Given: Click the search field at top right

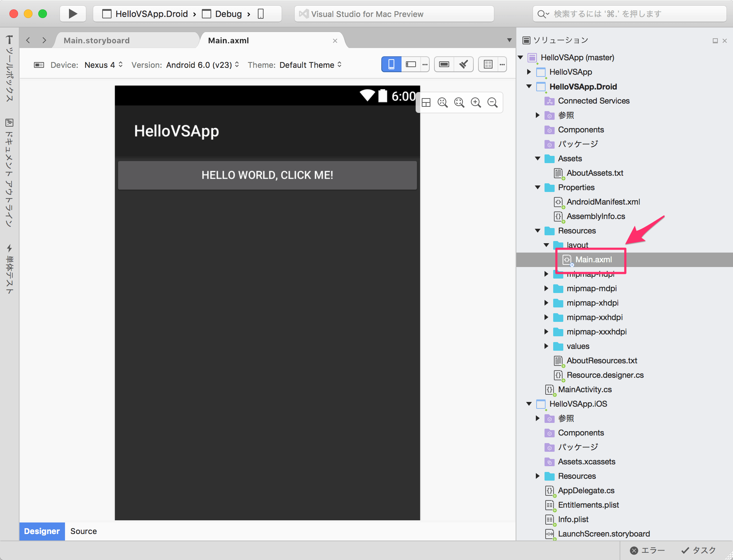Looking at the screenshot, I should coord(630,14).
